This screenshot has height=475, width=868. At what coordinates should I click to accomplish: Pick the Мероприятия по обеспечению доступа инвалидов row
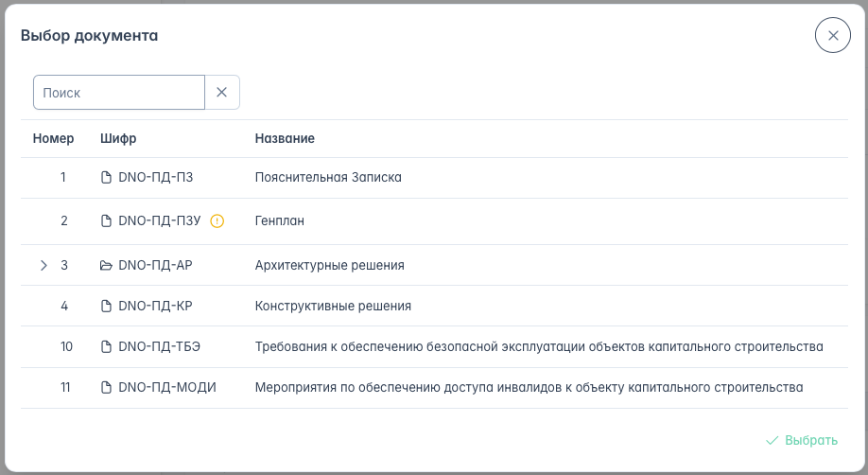[529, 388]
